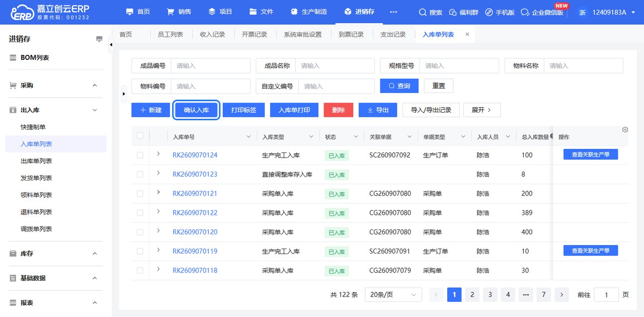644x317 pixels.
Task: Collapse the 出入库 sidebar group
Action: click(x=95, y=110)
